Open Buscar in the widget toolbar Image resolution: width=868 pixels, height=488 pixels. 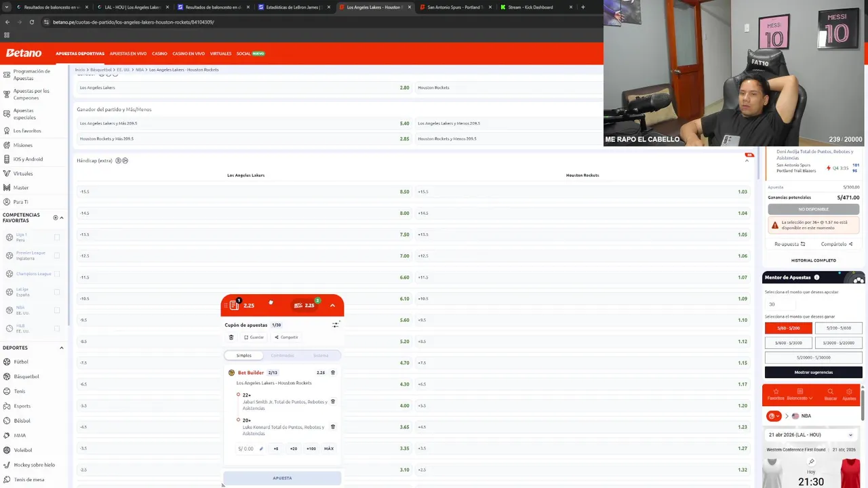tap(830, 394)
